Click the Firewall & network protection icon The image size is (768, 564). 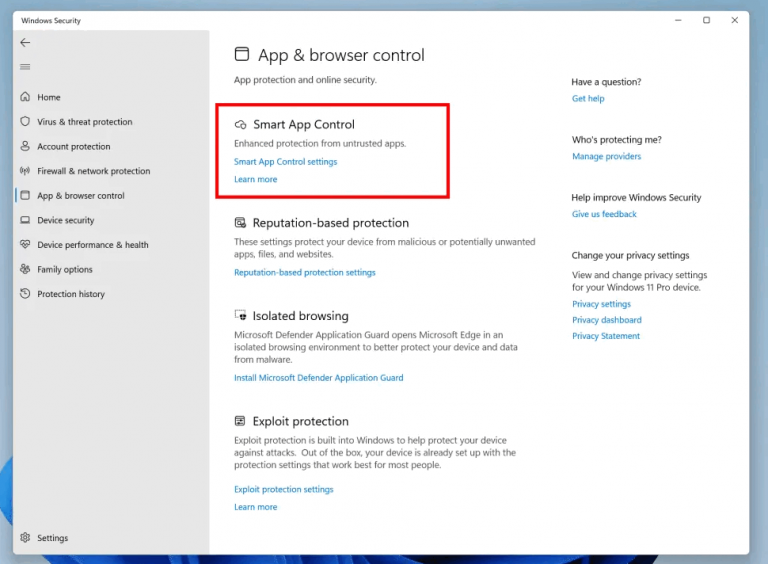pos(25,171)
